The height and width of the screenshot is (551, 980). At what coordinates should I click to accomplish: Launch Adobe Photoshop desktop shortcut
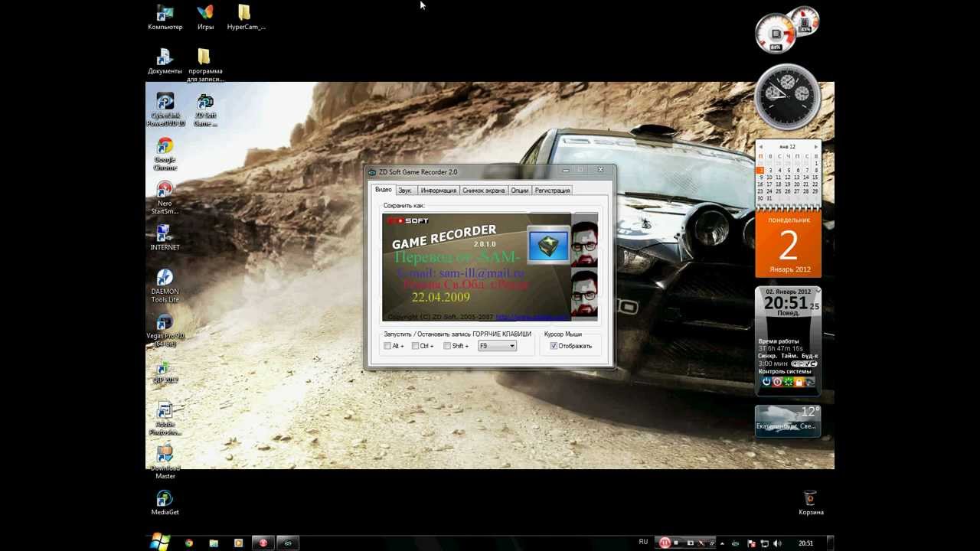tap(165, 418)
